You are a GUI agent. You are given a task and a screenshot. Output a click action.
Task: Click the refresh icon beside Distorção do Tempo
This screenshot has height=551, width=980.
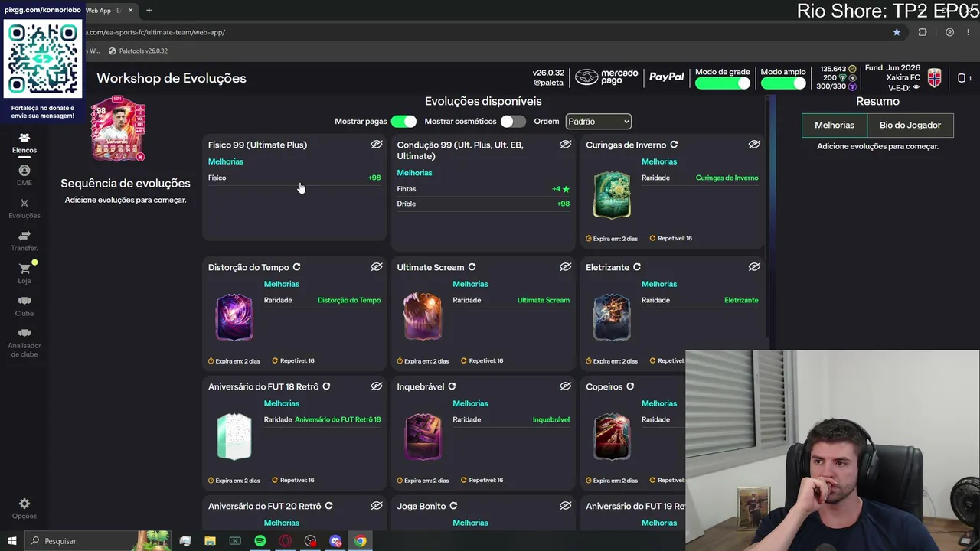(x=296, y=267)
